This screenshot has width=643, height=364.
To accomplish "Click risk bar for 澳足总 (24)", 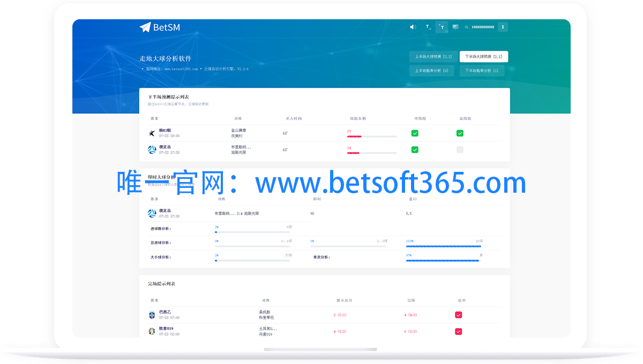I will tap(372, 153).
